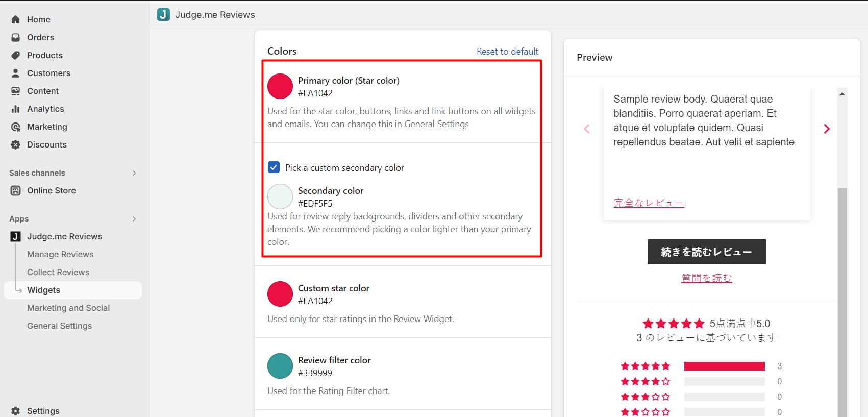Click the Settings gear icon

click(16, 411)
